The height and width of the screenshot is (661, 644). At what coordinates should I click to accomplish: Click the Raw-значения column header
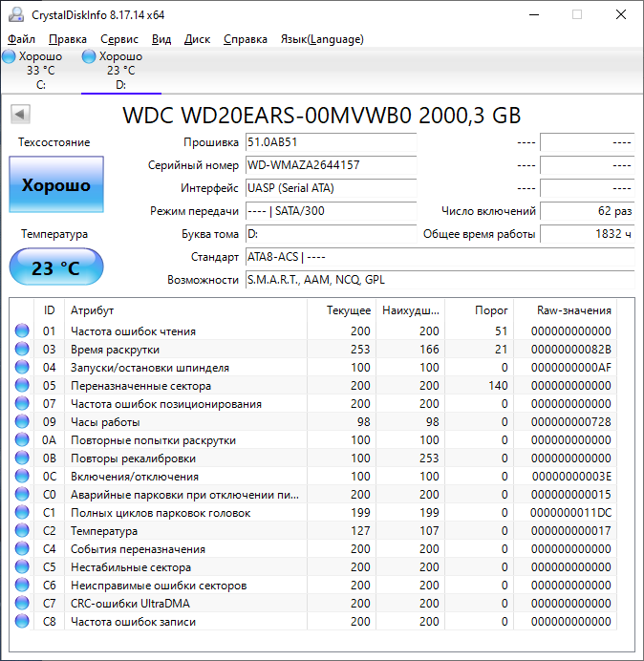pyautogui.click(x=574, y=310)
